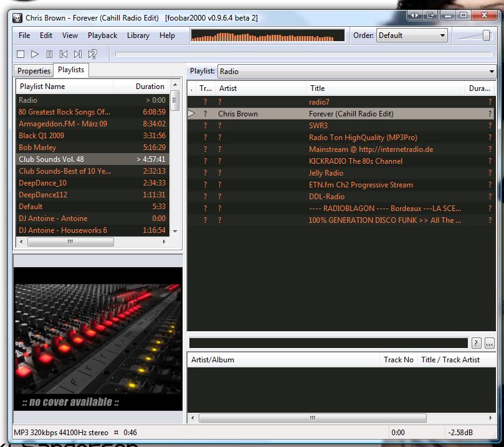This screenshot has height=447, width=504.
Task: Skip to next track button
Action: pyautogui.click(x=78, y=54)
